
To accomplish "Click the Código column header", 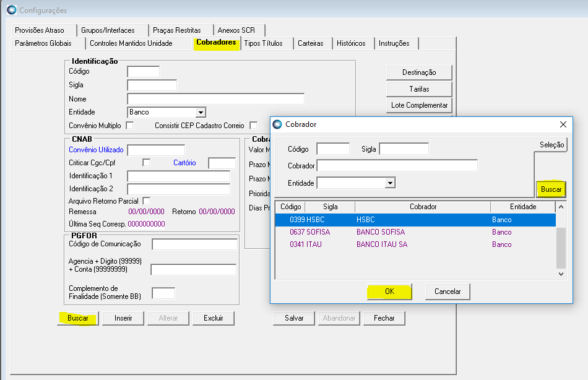I will (291, 207).
